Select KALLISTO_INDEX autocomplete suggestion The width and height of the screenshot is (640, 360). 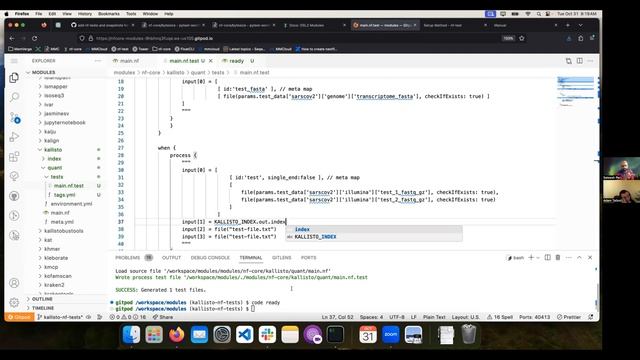[374, 237]
